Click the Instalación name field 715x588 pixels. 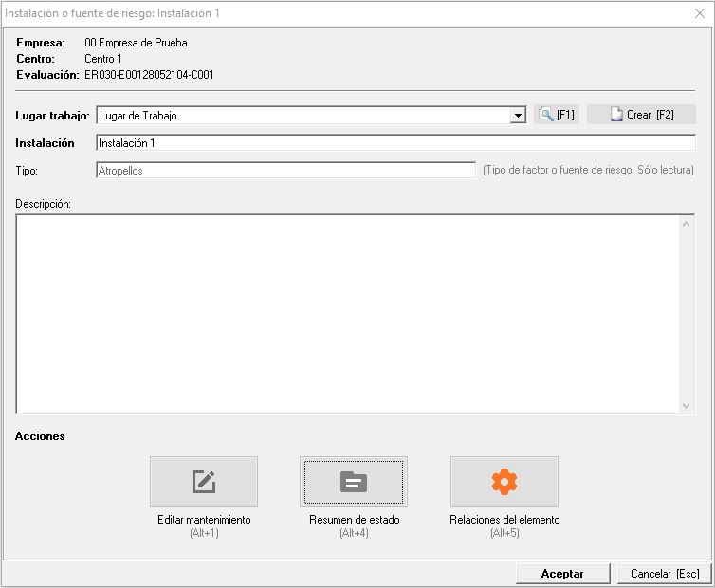[395, 143]
